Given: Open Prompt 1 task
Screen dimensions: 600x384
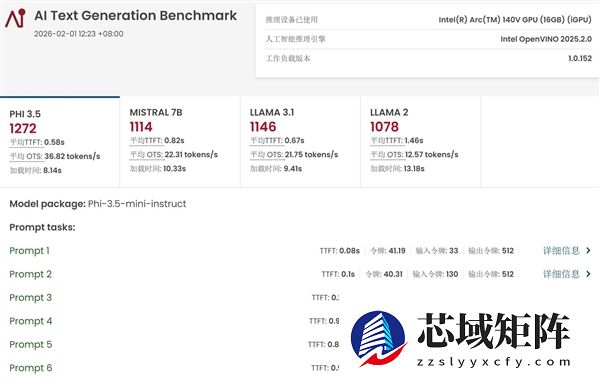Looking at the screenshot, I should tap(29, 251).
